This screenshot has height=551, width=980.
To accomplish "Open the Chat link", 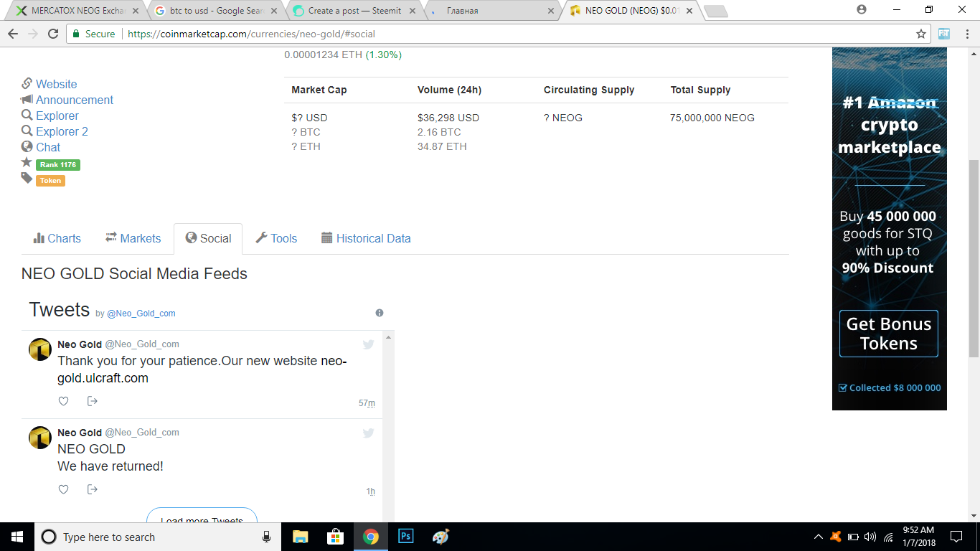I will coord(48,147).
